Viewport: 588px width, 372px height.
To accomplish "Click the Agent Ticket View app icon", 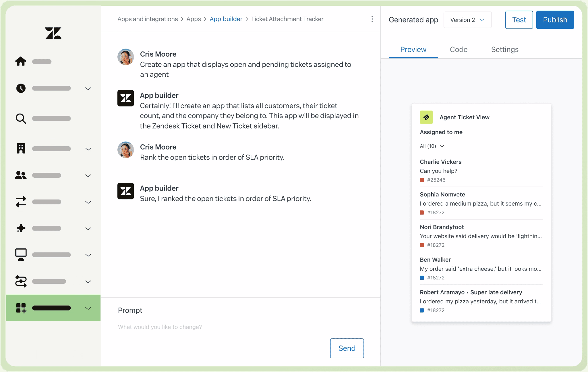I will (426, 117).
